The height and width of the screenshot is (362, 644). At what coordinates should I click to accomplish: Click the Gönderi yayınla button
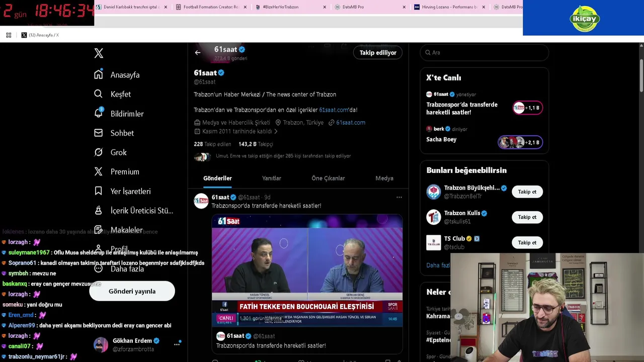[132, 291]
